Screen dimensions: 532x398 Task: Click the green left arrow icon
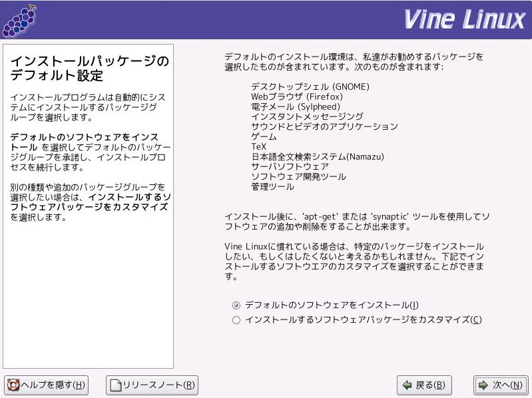click(x=407, y=385)
